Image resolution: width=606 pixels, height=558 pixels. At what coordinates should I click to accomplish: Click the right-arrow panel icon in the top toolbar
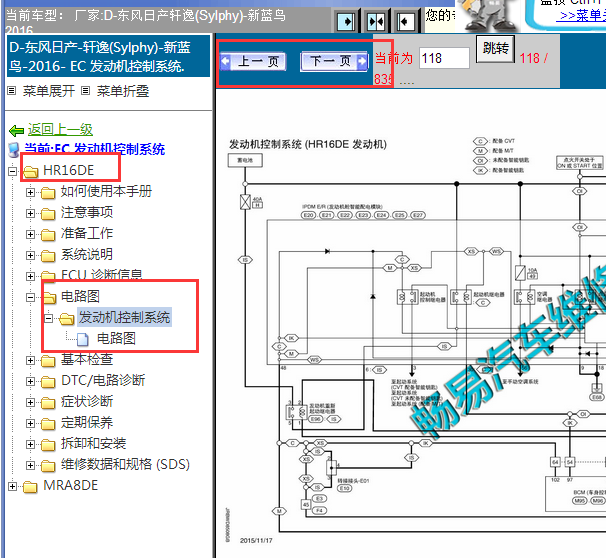point(346,21)
